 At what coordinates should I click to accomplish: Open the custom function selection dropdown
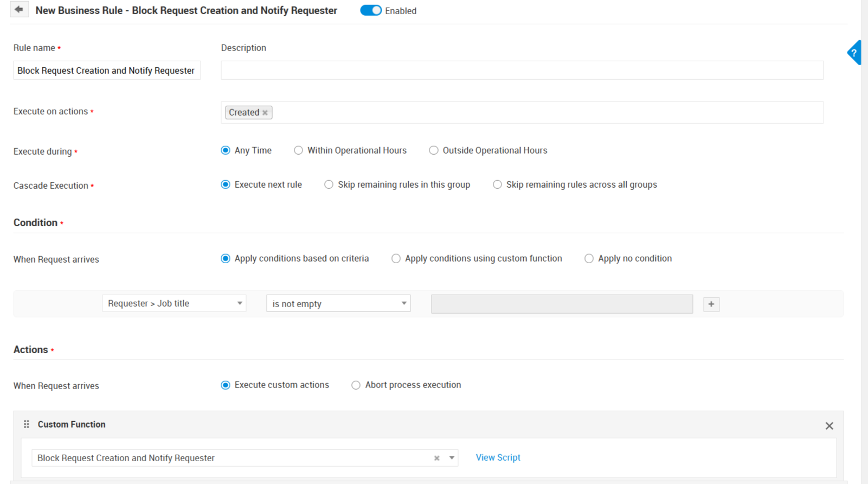click(452, 458)
